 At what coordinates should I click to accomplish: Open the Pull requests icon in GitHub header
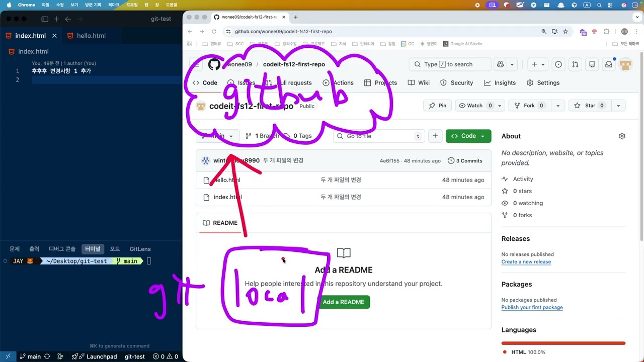point(575,64)
